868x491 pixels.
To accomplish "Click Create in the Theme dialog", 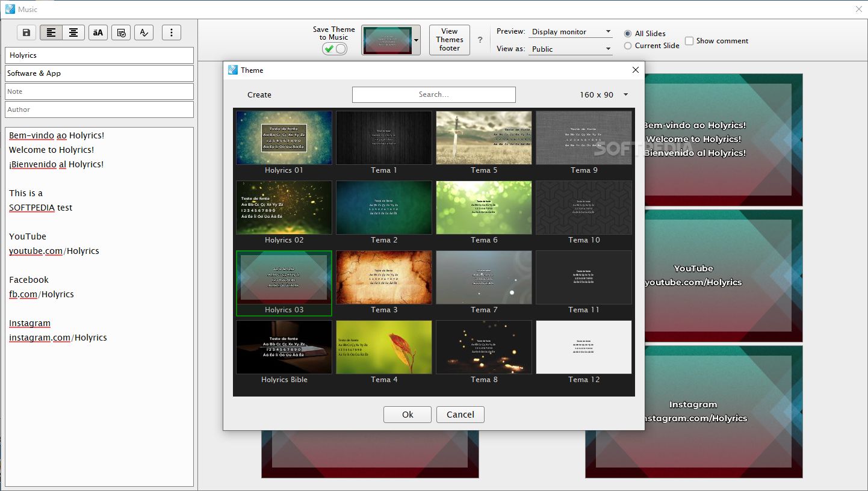I will pyautogui.click(x=259, y=94).
